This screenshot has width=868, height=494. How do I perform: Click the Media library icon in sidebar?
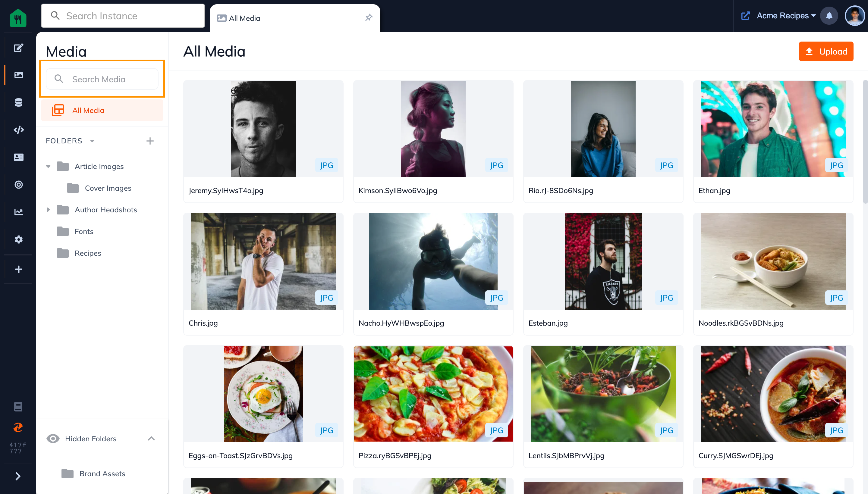[18, 74]
